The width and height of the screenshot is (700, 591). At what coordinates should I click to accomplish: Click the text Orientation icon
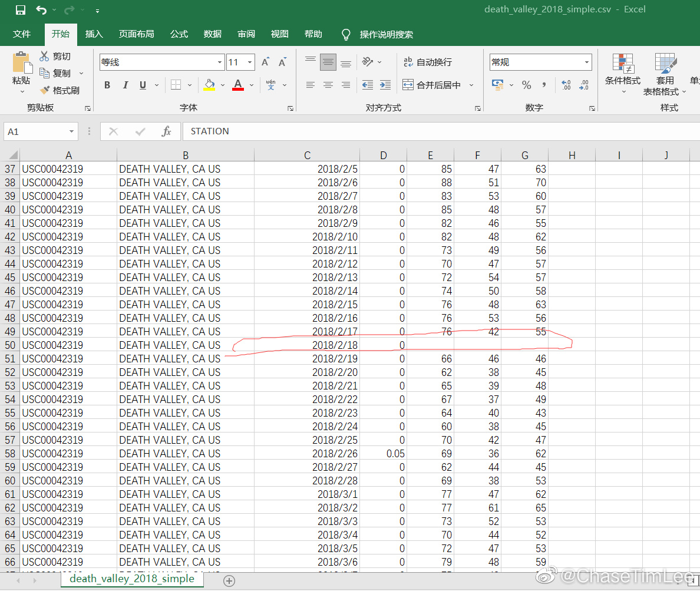pos(368,62)
